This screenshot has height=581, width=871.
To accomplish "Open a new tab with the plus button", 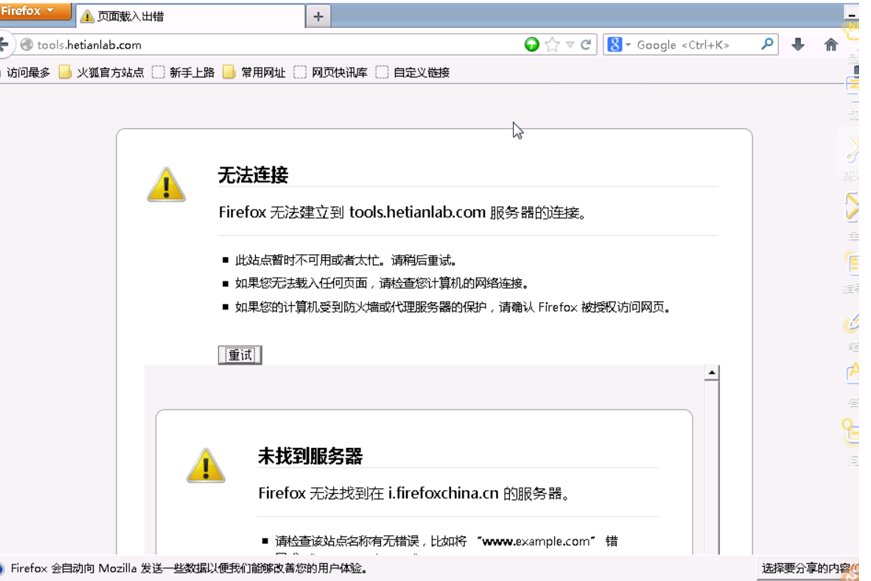I will point(318,17).
